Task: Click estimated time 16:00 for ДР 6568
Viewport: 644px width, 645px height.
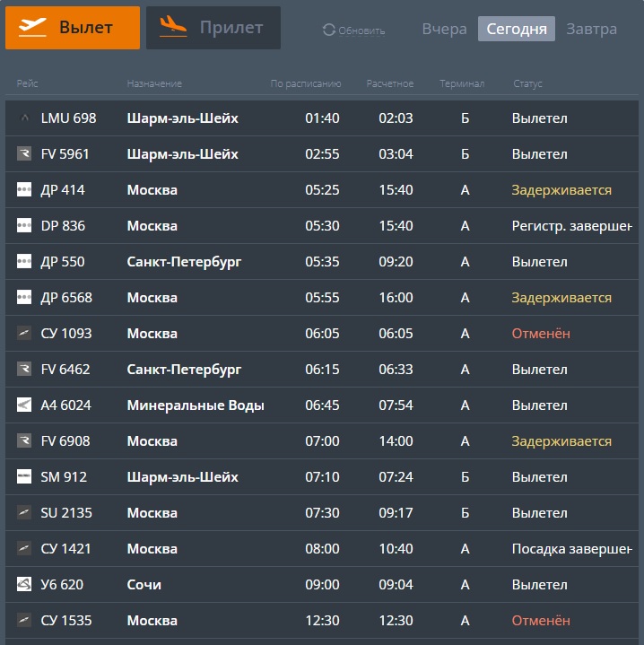Action: [x=396, y=298]
